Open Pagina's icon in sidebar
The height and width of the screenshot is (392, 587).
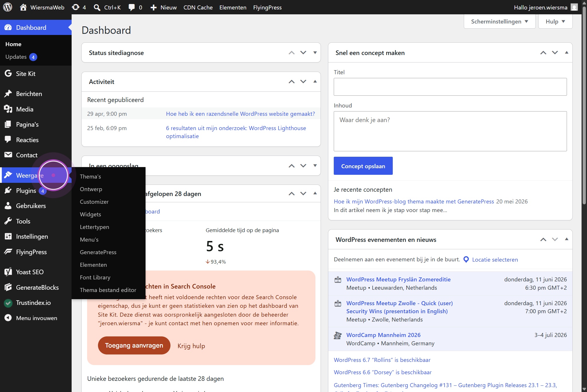[8, 124]
